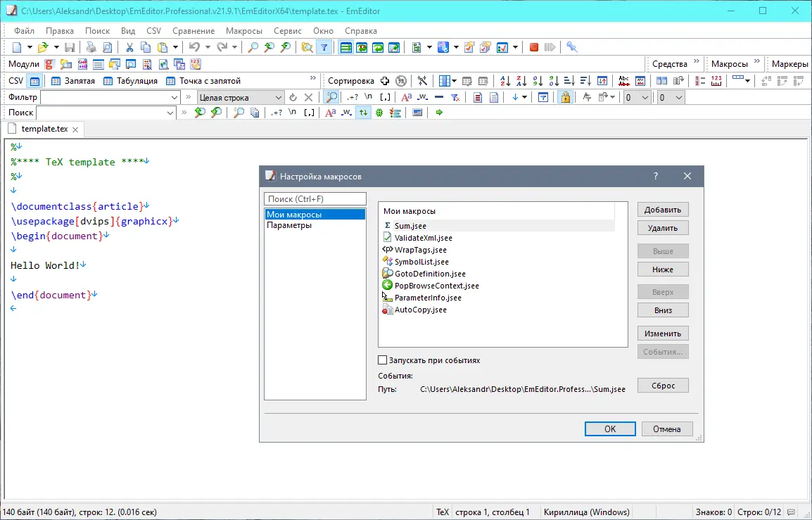
Task: Click the Изменить button
Action: pos(663,334)
